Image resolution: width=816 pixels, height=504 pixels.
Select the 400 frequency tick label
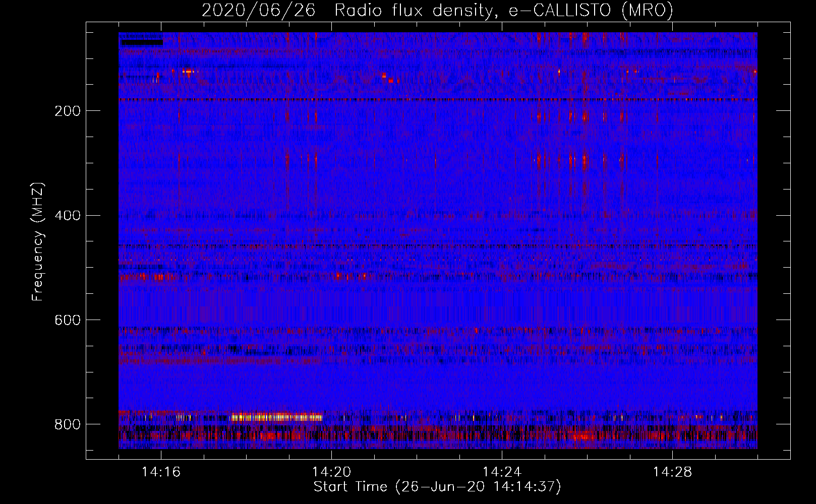tap(67, 216)
